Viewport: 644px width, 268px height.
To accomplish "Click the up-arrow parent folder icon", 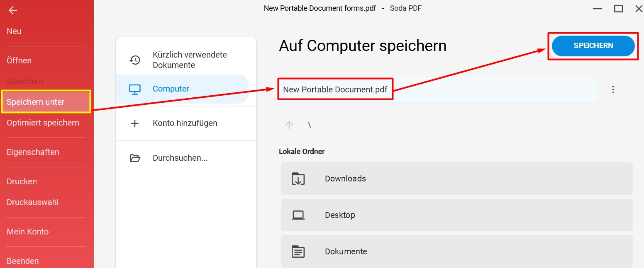I will pos(289,125).
